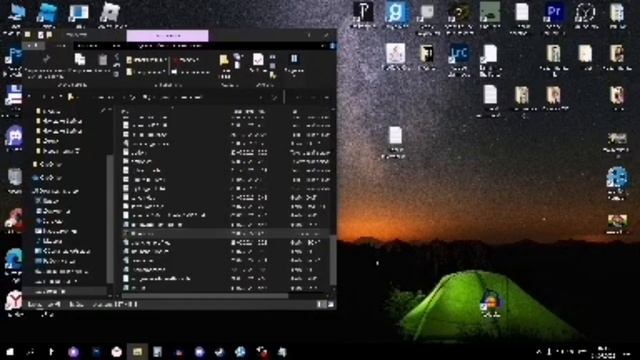Switch to large icons view in status bar
The width and height of the screenshot is (640, 360).
click(330, 304)
